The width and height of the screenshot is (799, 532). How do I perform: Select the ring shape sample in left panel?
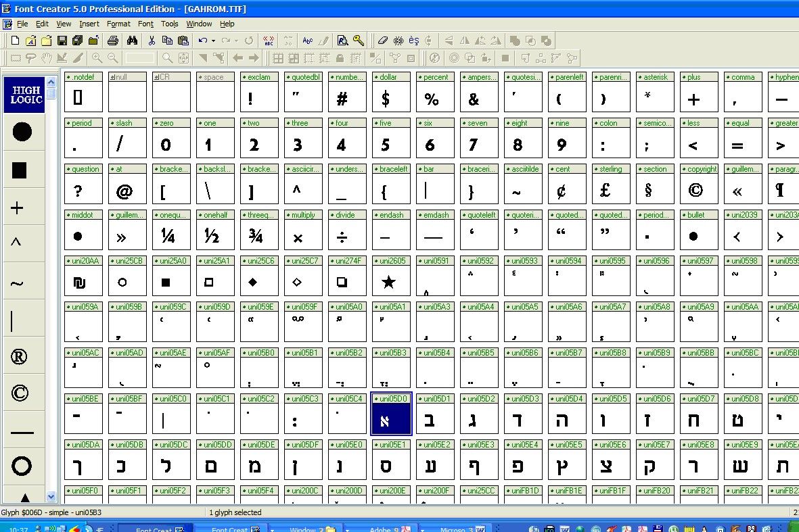click(x=22, y=466)
